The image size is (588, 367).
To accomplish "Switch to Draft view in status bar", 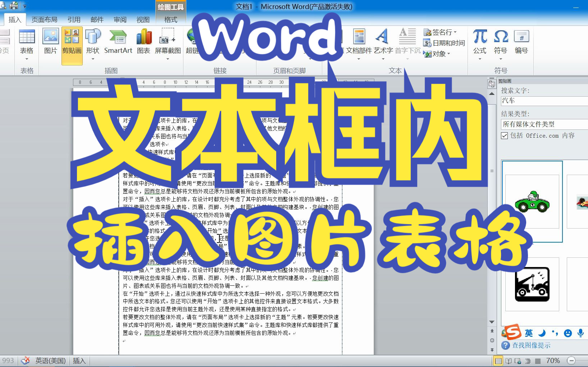I will coord(538,361).
